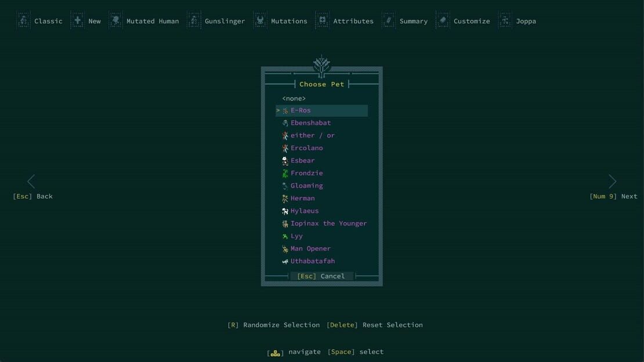Click the Frondzie pet sprite icon
Image resolution: width=644 pixels, height=362 pixels.
tap(285, 173)
